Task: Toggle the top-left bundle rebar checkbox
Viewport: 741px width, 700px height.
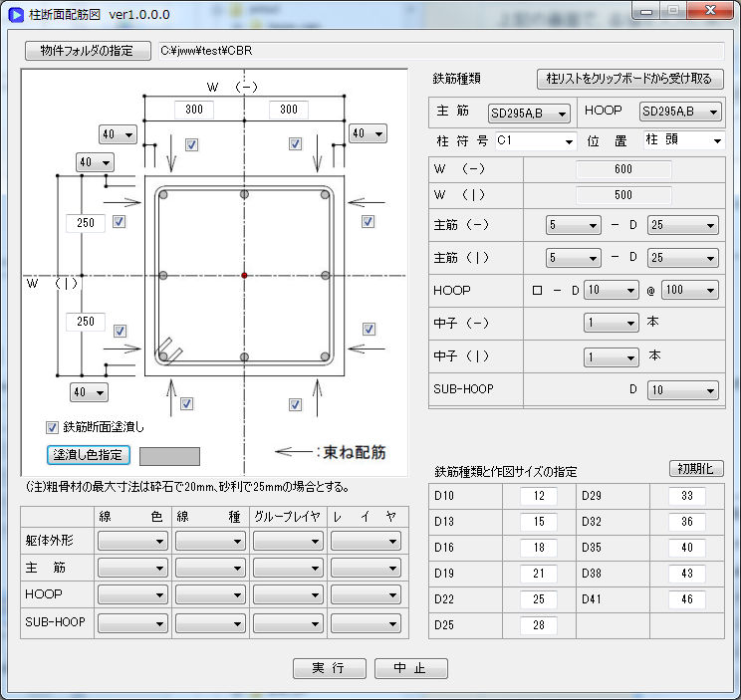Action: pos(192,144)
